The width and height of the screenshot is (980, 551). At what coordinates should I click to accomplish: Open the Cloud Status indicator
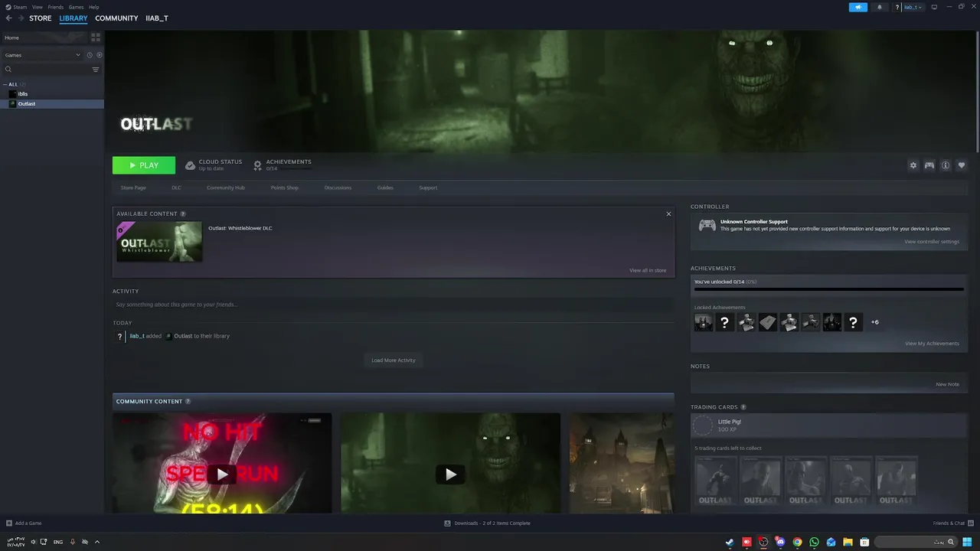click(x=214, y=165)
